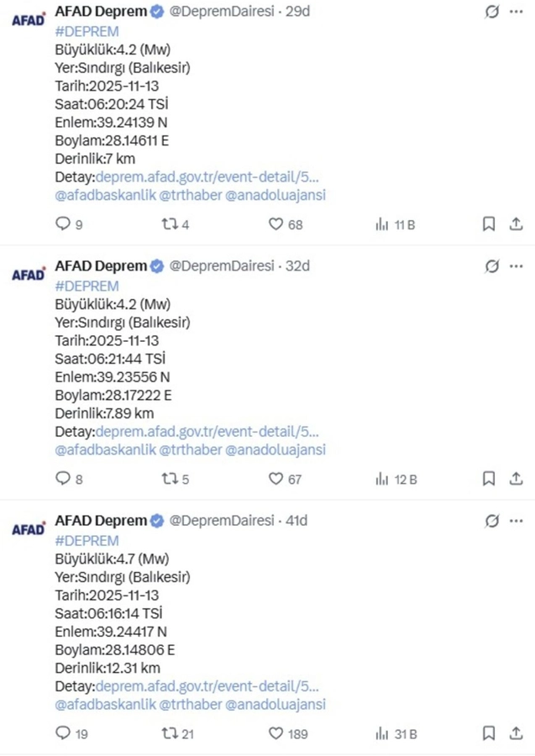Open more options on the 41d tweet
The height and width of the screenshot is (756, 535).
pyautogui.click(x=516, y=521)
